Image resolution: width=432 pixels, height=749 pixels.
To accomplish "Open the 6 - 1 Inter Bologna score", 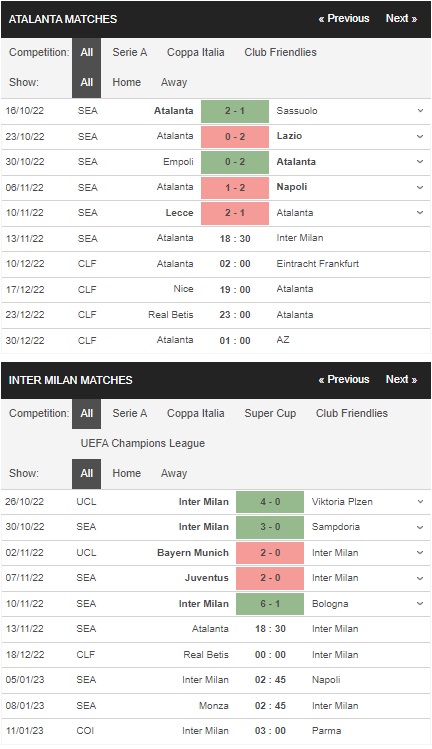I will [270, 604].
